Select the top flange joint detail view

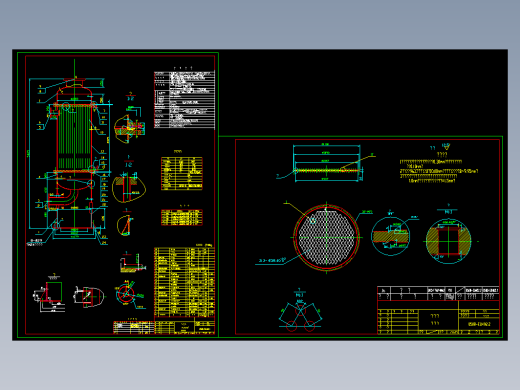(130, 128)
